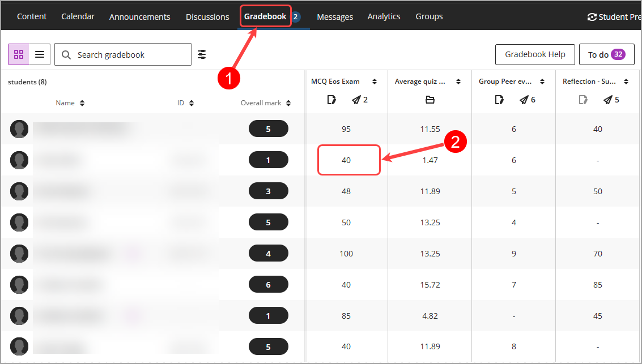The width and height of the screenshot is (642, 364).
Task: Click Gradebook notification badge showing 2
Action: click(x=295, y=17)
